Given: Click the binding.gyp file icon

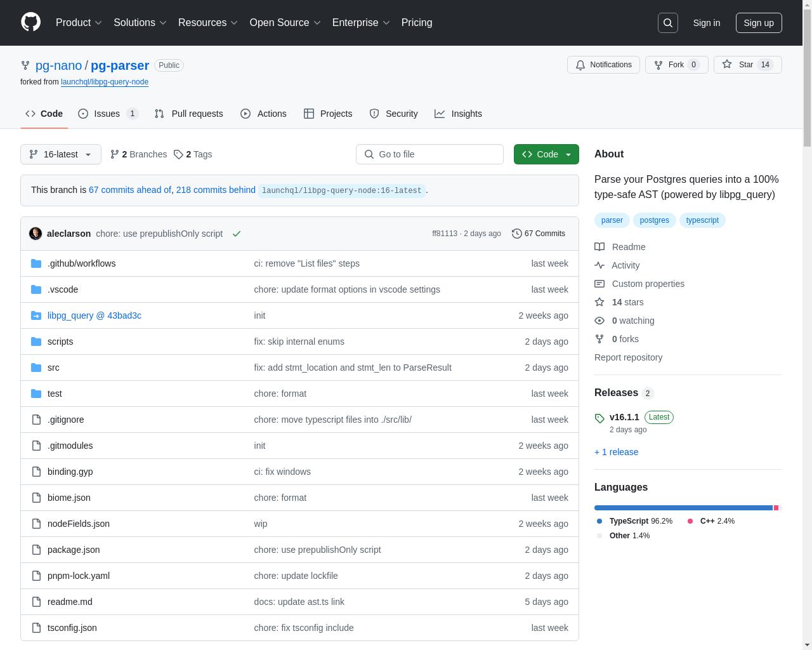Looking at the screenshot, I should [36, 472].
